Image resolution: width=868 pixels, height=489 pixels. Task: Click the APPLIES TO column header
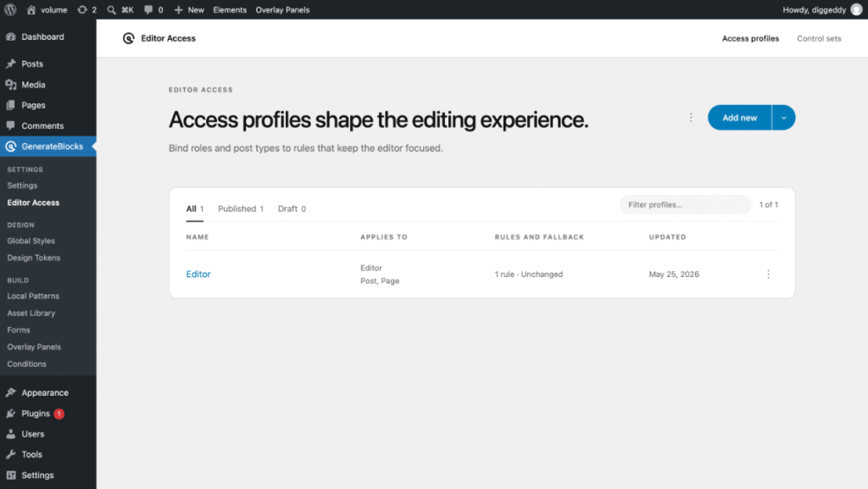point(384,236)
